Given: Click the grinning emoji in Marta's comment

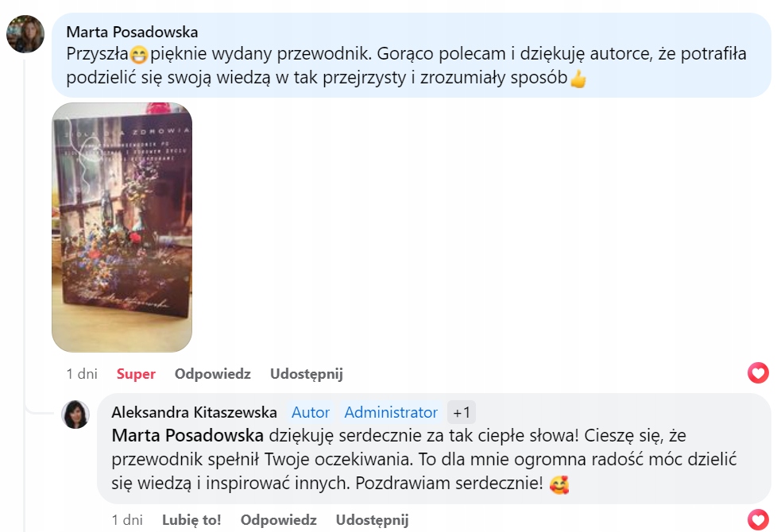Looking at the screenshot, I should point(139,55).
